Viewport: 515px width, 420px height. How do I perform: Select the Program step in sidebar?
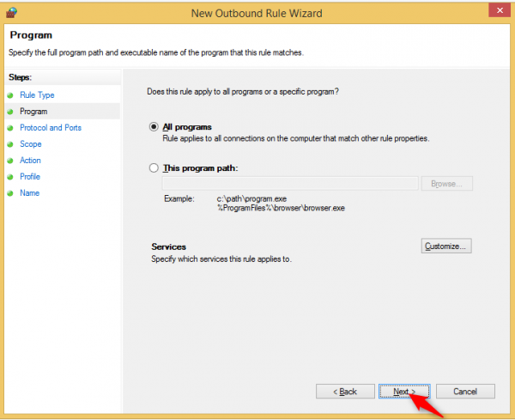33,112
